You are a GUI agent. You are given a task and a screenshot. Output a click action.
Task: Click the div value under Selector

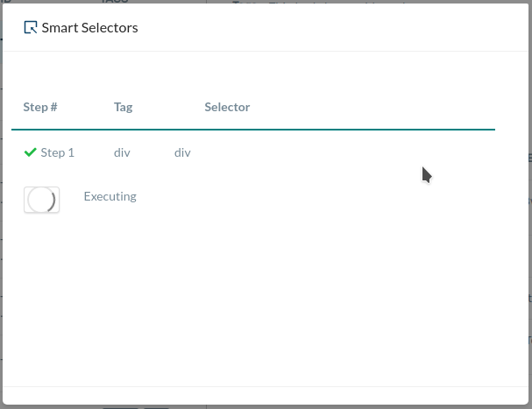click(182, 152)
